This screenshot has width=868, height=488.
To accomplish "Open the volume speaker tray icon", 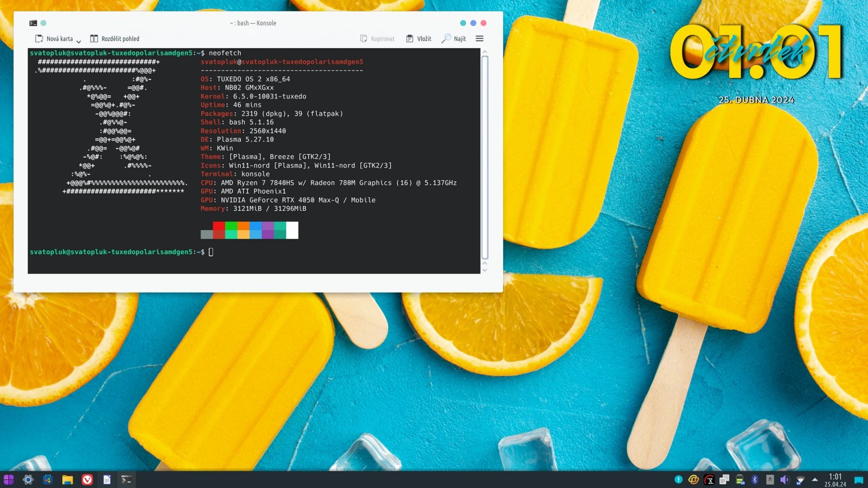I will click(x=784, y=479).
